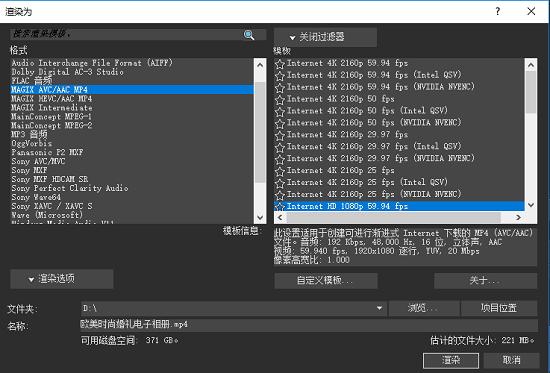This screenshot has height=373, width=550.
Task: Click the 项目位置 project location button
Action: 499,308
